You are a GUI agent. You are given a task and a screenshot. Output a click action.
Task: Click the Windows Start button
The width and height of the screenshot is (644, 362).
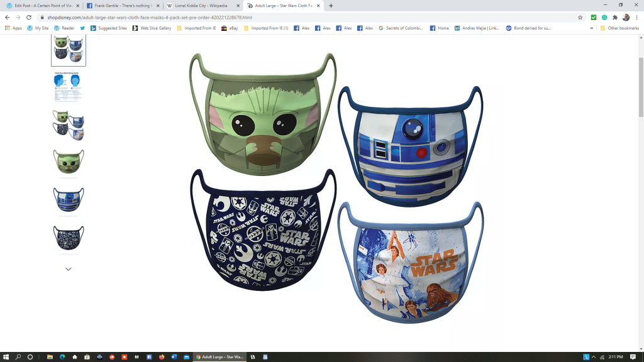point(6,357)
